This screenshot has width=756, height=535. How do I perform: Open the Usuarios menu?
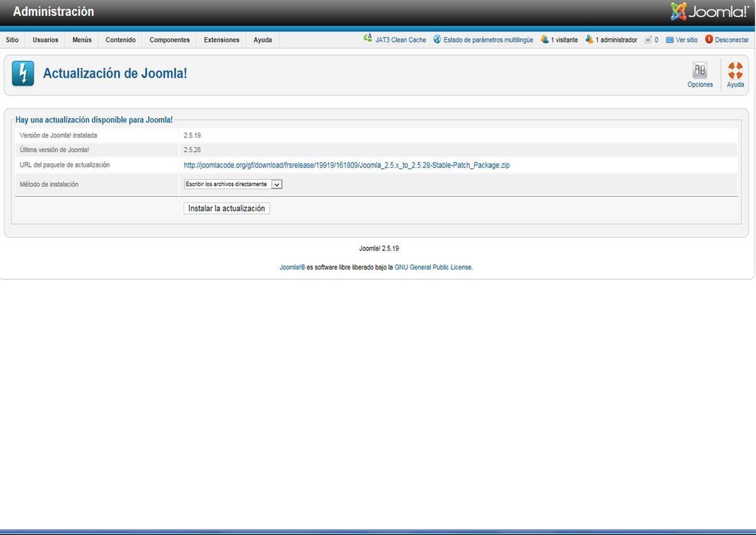[45, 40]
